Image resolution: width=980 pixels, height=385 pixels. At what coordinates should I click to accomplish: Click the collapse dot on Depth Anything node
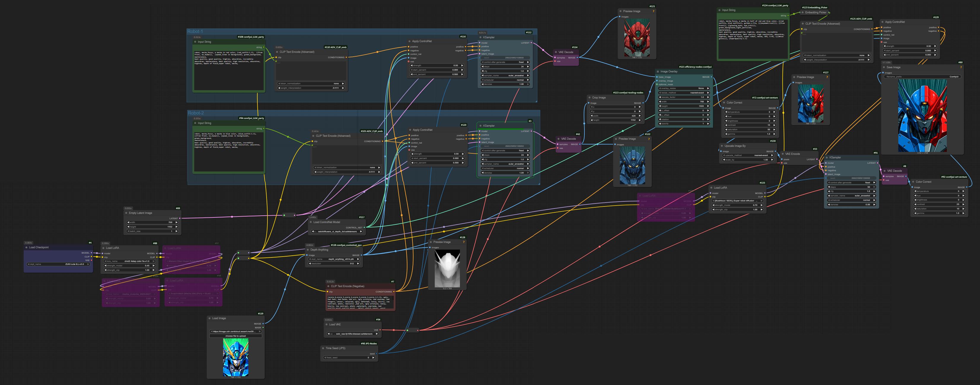(x=308, y=250)
